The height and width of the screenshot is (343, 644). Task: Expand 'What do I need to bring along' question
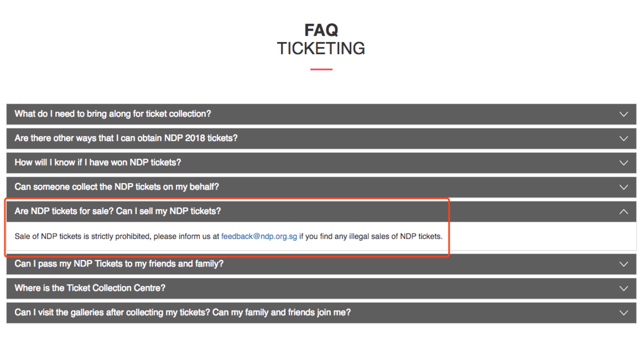113,114
